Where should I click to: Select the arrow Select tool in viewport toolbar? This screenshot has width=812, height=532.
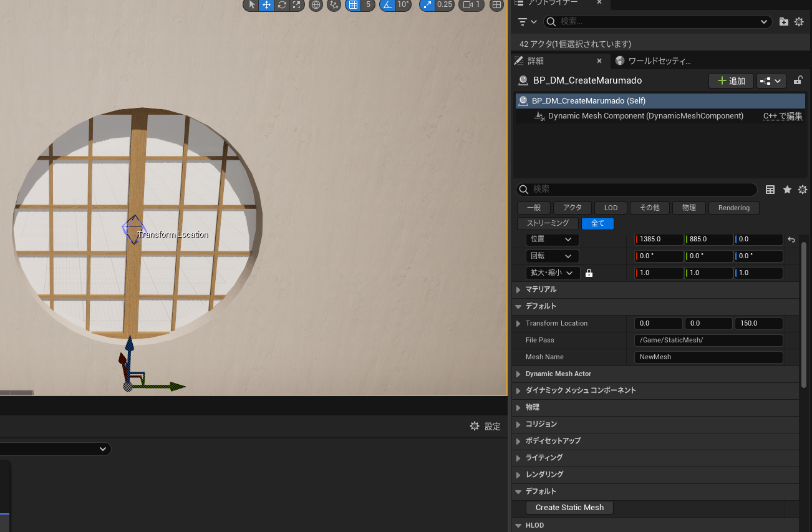point(251,6)
